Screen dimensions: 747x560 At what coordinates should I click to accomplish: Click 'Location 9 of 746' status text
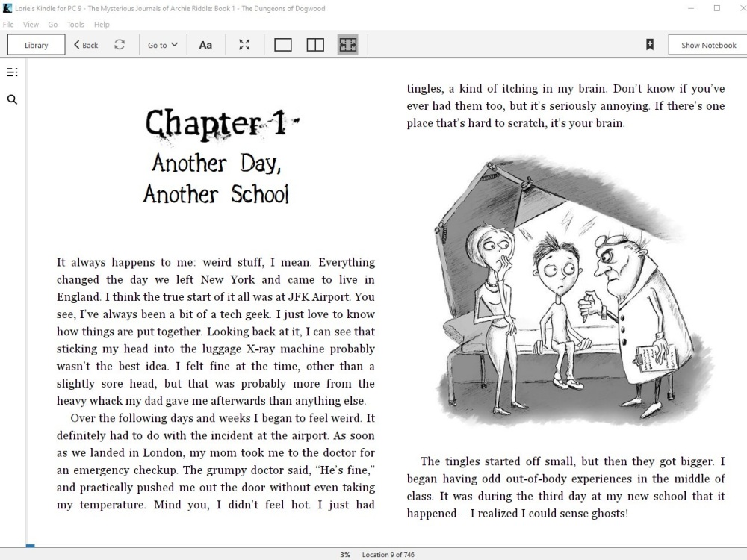(x=388, y=554)
